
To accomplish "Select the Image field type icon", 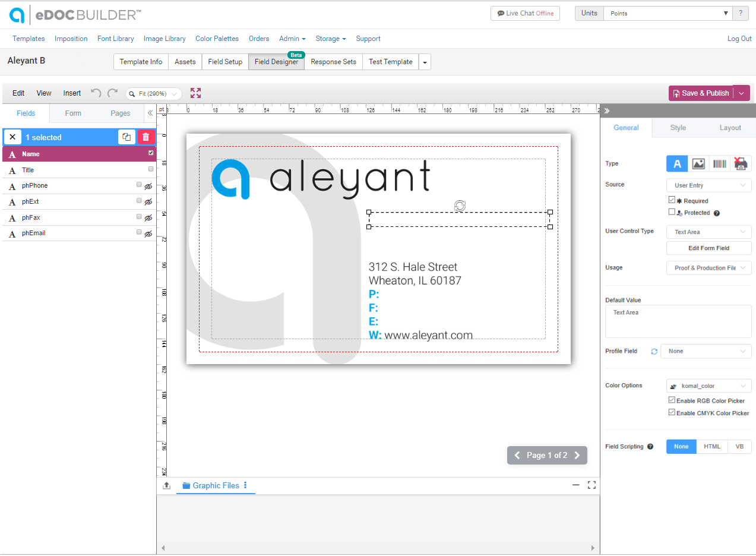I will click(698, 164).
